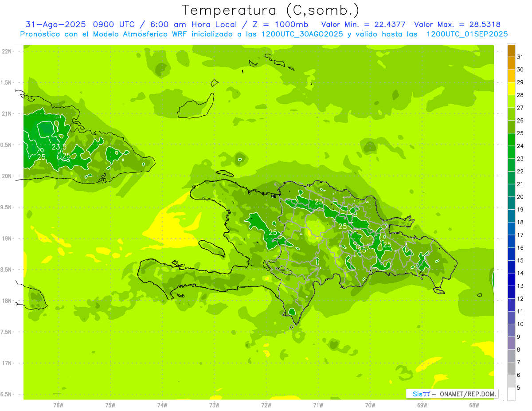
Task: Click "Pronóstico con el Modelo Atmósferico WRF" text
Action: [x=106, y=34]
